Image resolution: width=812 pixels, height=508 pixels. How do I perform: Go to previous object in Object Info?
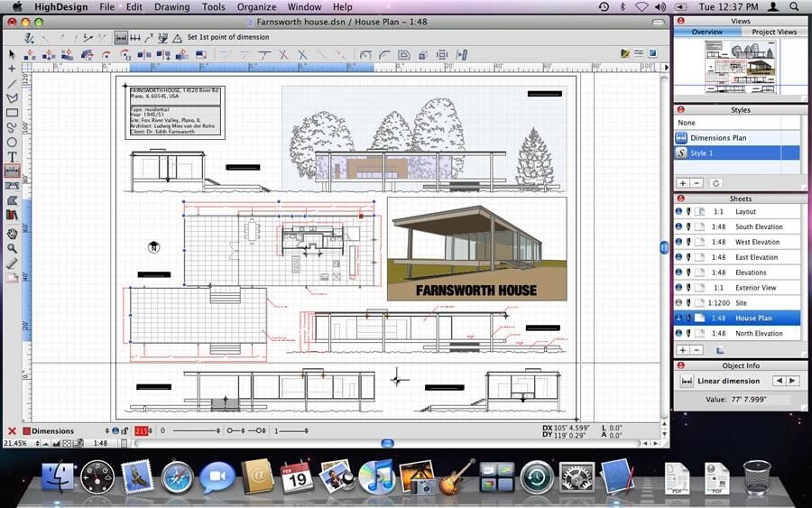(x=779, y=381)
